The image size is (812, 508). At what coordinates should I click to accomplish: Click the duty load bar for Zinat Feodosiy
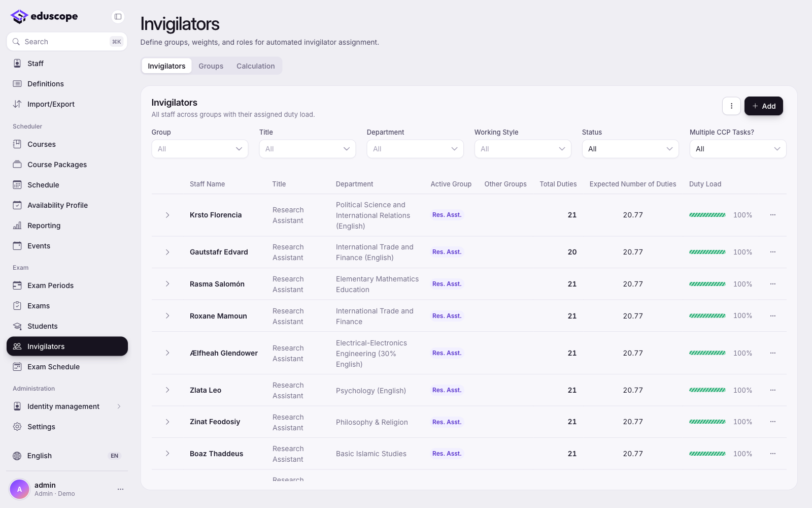707,422
